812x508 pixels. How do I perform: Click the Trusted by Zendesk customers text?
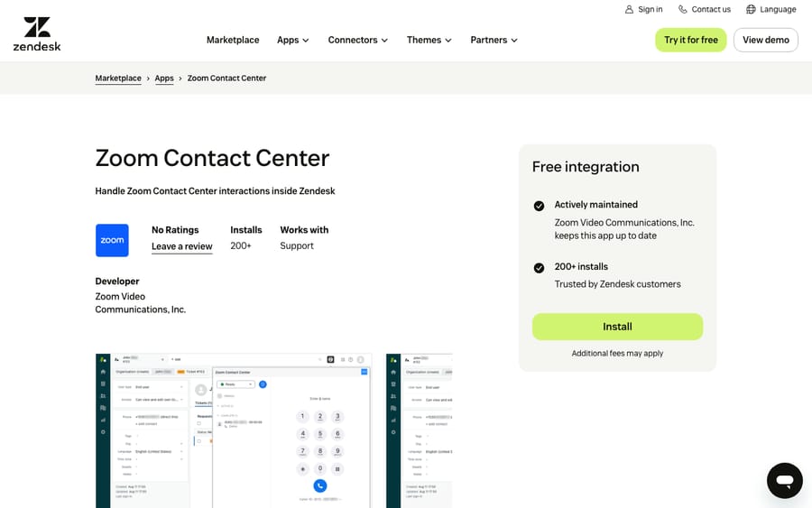[617, 284]
